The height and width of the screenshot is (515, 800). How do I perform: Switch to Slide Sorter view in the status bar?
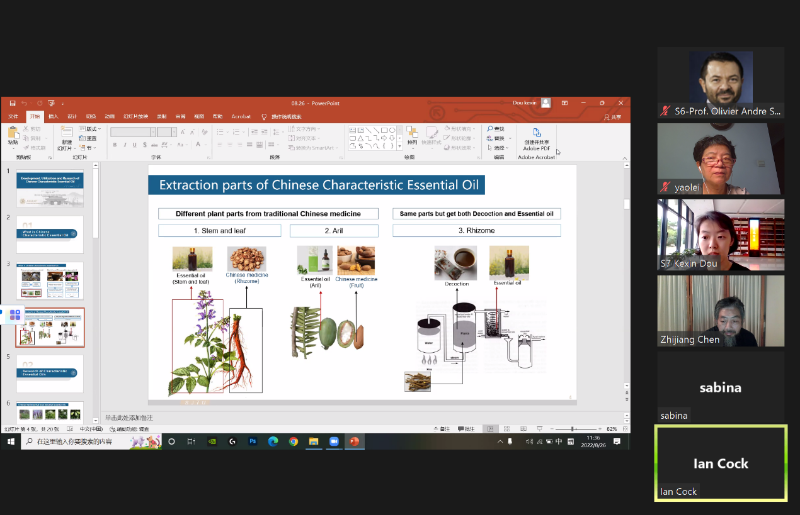(507, 429)
